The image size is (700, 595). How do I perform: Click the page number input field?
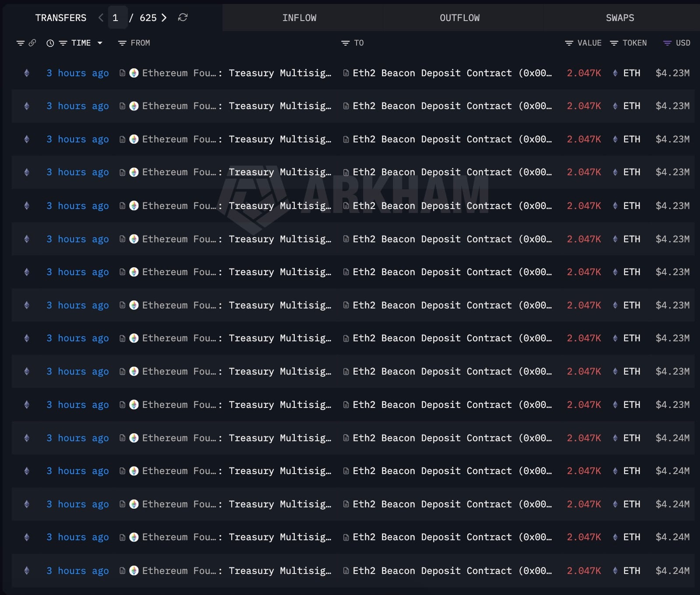(117, 18)
